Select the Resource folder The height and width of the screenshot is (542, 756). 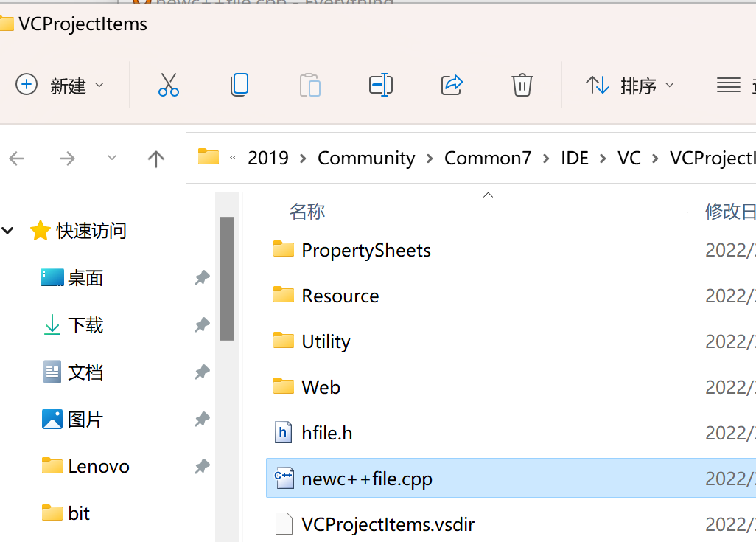point(340,296)
